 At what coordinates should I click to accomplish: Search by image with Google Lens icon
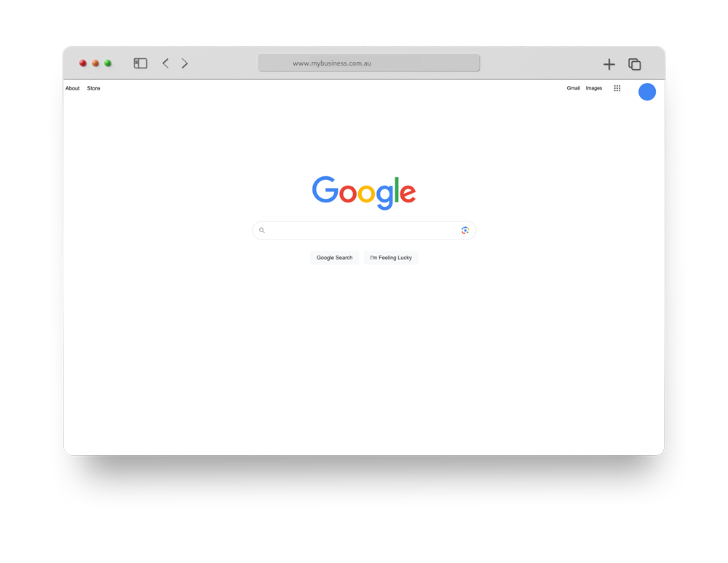pos(464,230)
